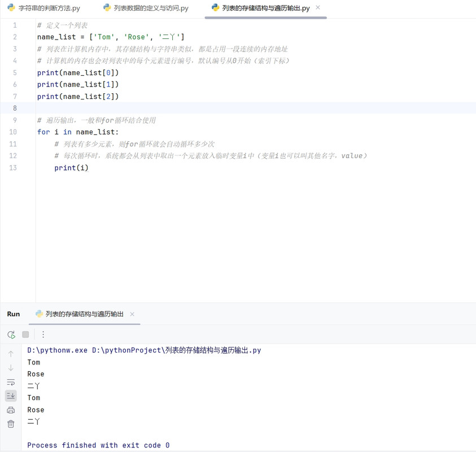Click first 'Rose' output in console
The width and height of the screenshot is (476, 452).
[x=36, y=374]
